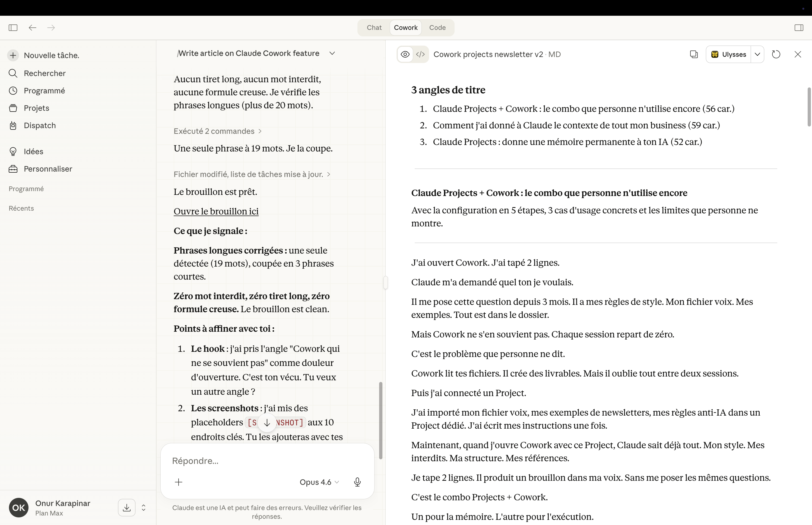The height and width of the screenshot is (525, 812).
Task: Add an attachment with the plus button
Action: tap(179, 482)
